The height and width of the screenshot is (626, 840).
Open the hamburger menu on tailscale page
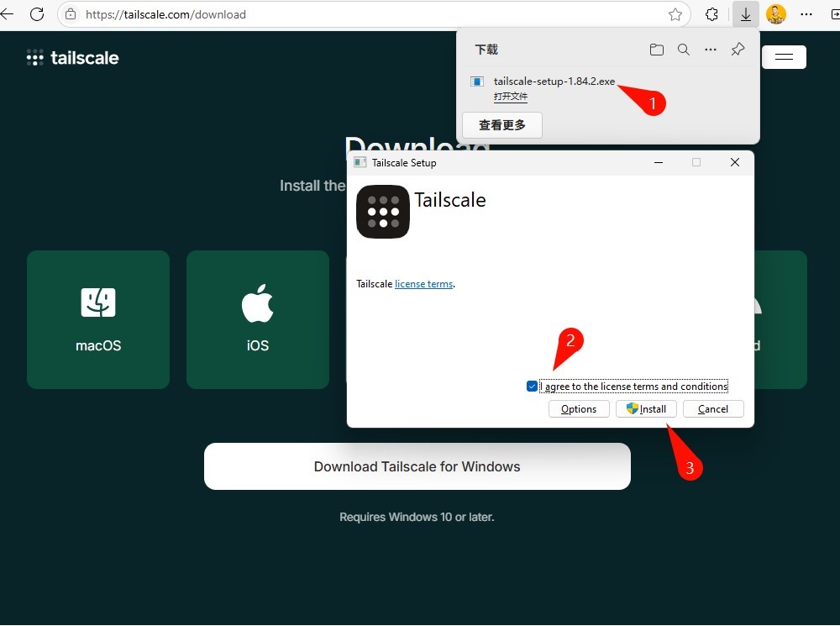tap(784, 57)
